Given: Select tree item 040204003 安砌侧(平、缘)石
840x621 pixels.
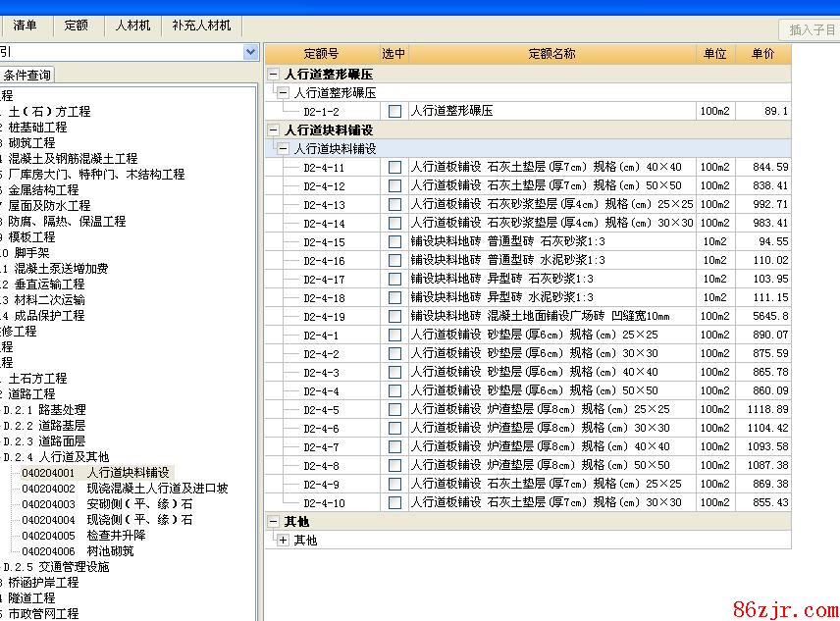Looking at the screenshot, I should pyautogui.click(x=106, y=504).
